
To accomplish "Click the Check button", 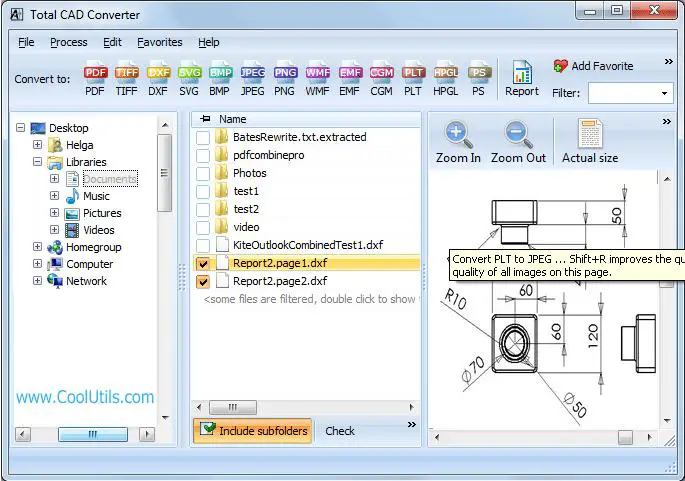I will point(339,431).
